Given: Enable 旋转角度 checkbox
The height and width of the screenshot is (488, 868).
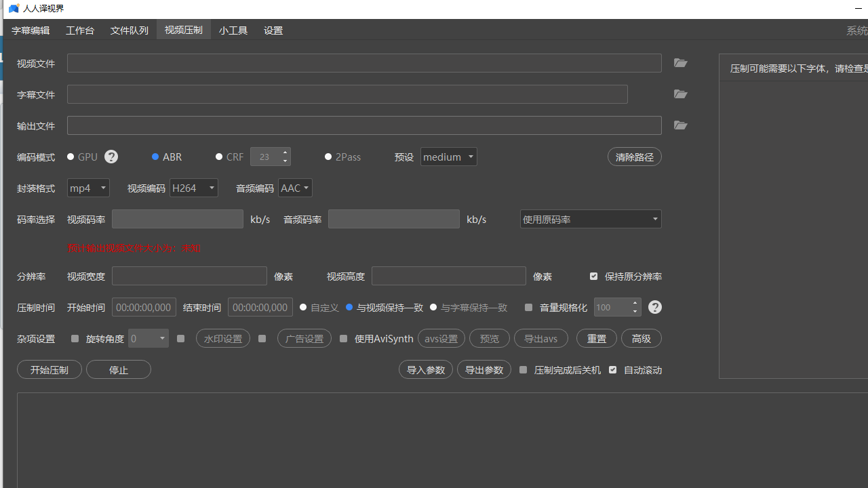Looking at the screenshot, I should pyautogui.click(x=75, y=338).
